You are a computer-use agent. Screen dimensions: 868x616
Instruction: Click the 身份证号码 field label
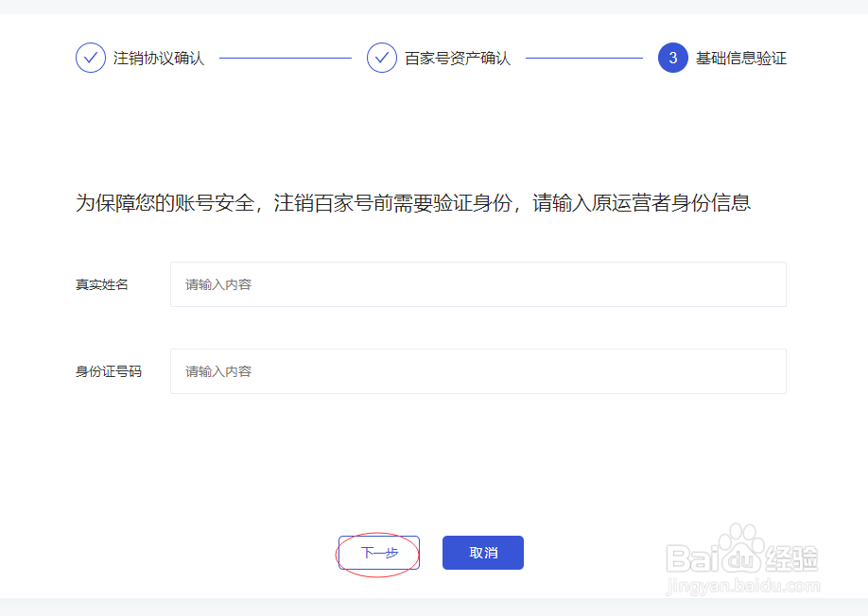(109, 371)
